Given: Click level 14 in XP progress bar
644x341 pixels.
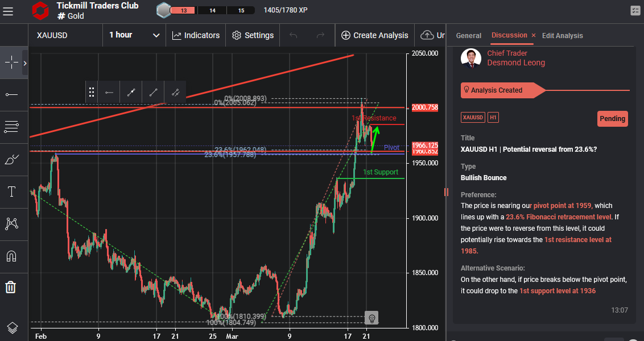Looking at the screenshot, I should point(212,10).
